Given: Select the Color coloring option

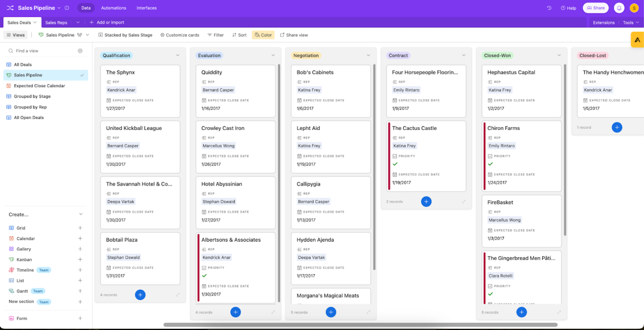Looking at the screenshot, I should (263, 35).
